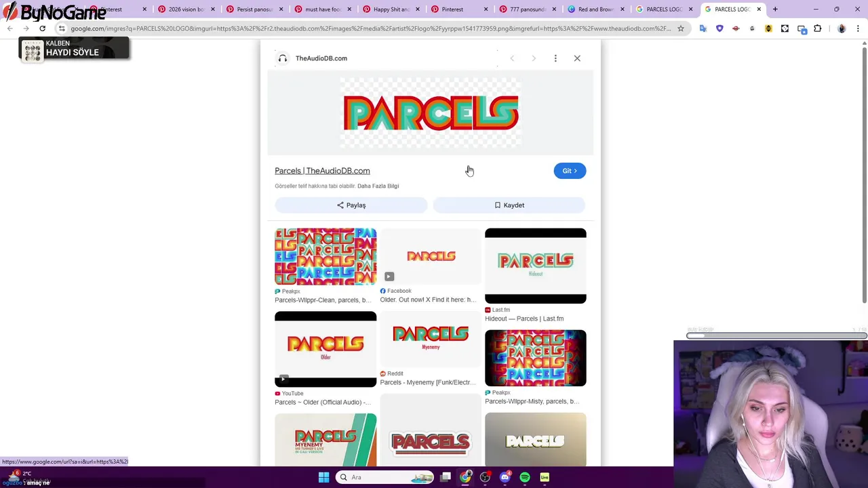Open Myenemy Mr Turner's Live thumbnail
This screenshot has width=868, height=488.
point(325,439)
